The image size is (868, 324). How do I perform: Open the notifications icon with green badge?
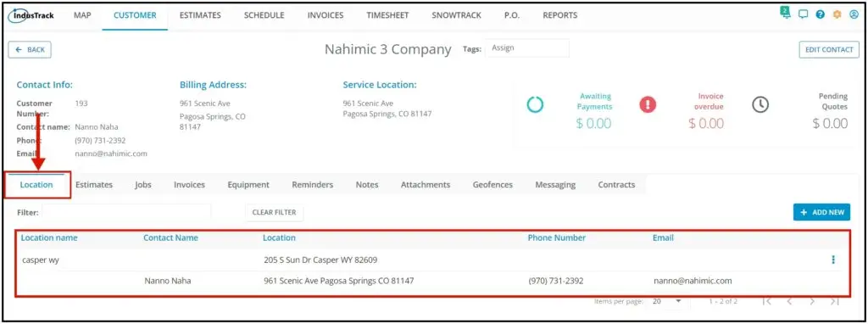[x=785, y=14]
